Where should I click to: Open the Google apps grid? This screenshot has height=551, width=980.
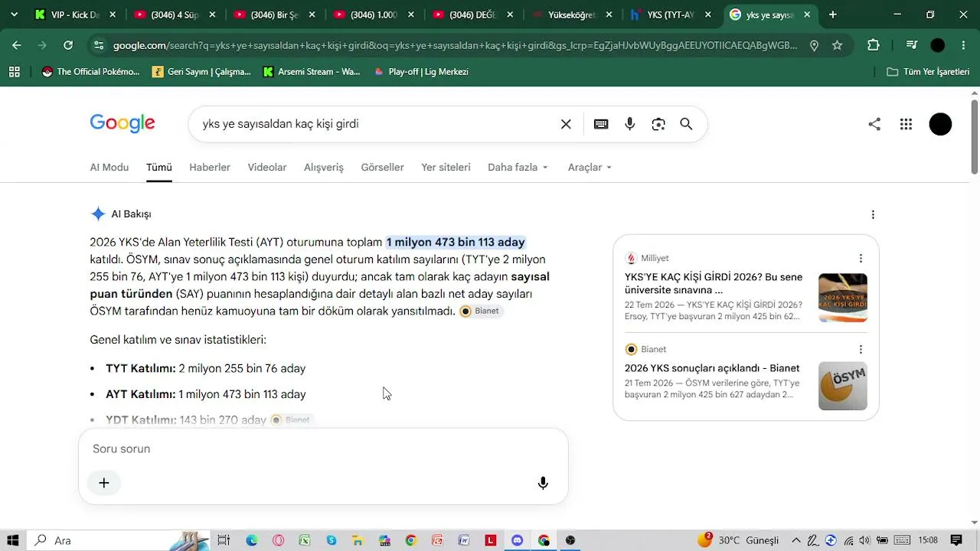pyautogui.click(x=906, y=124)
